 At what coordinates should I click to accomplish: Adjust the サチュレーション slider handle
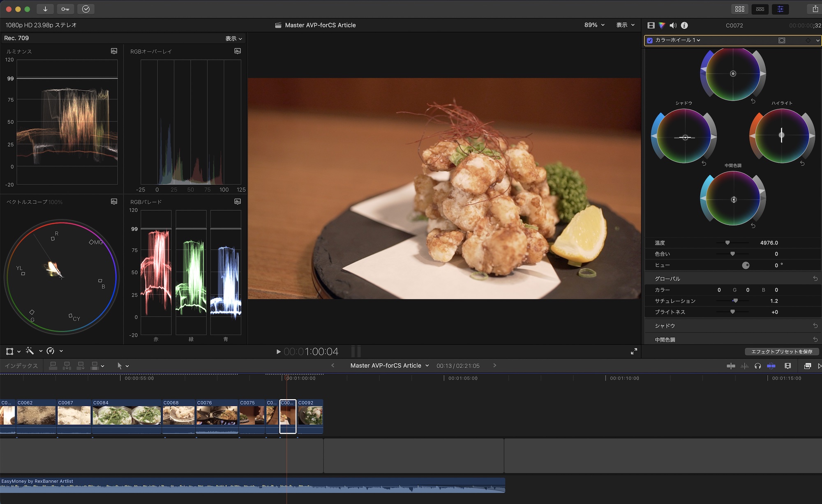(735, 301)
